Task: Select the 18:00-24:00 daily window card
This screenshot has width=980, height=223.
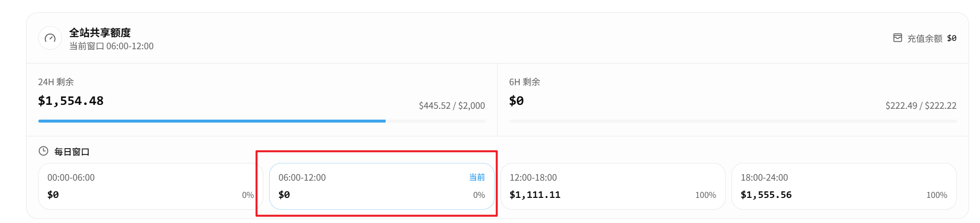Action: [844, 186]
